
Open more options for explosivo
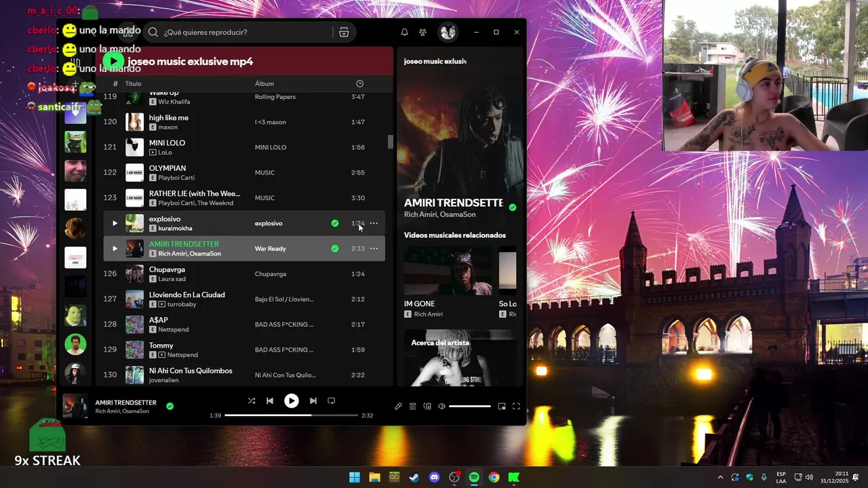(x=374, y=223)
